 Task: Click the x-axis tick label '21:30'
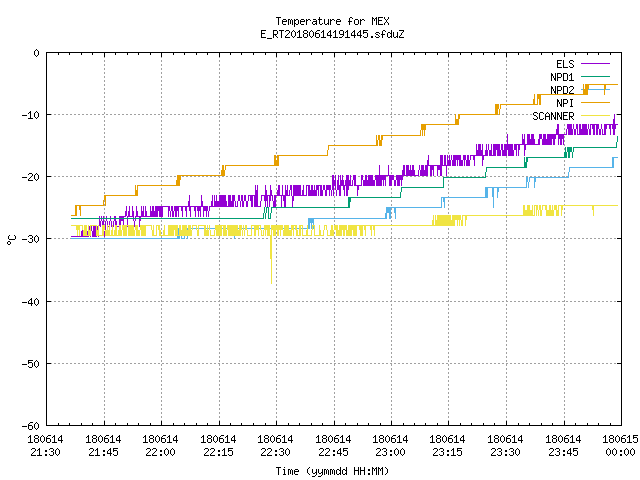[45, 453]
